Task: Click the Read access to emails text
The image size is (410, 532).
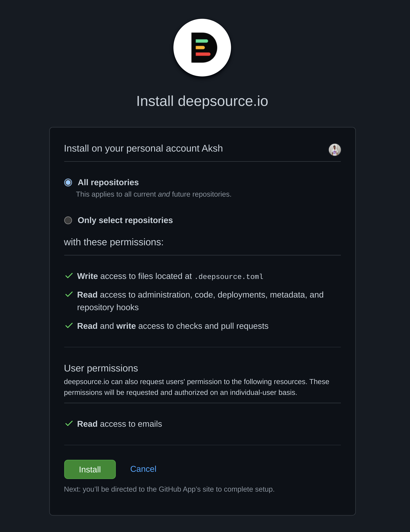Action: coord(119,424)
